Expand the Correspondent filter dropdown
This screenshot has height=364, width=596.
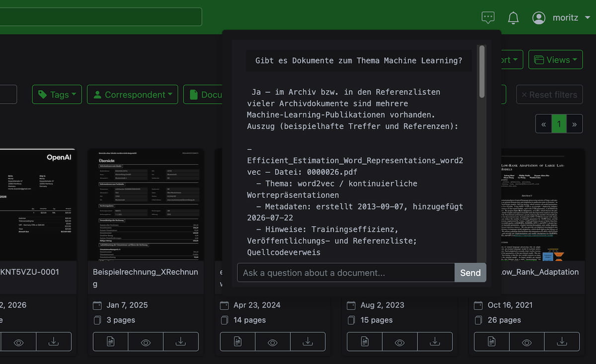pos(133,94)
